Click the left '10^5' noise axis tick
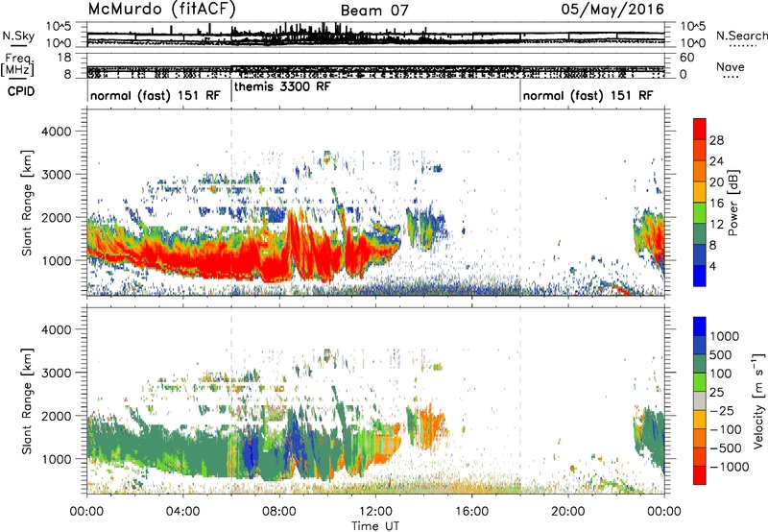Screen dimensions: 768x532 [59, 27]
